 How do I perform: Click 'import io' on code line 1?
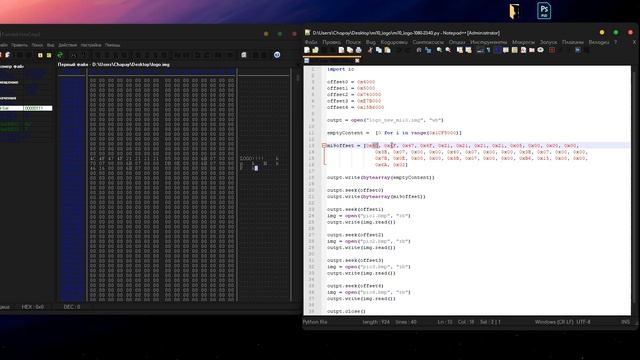[341, 69]
